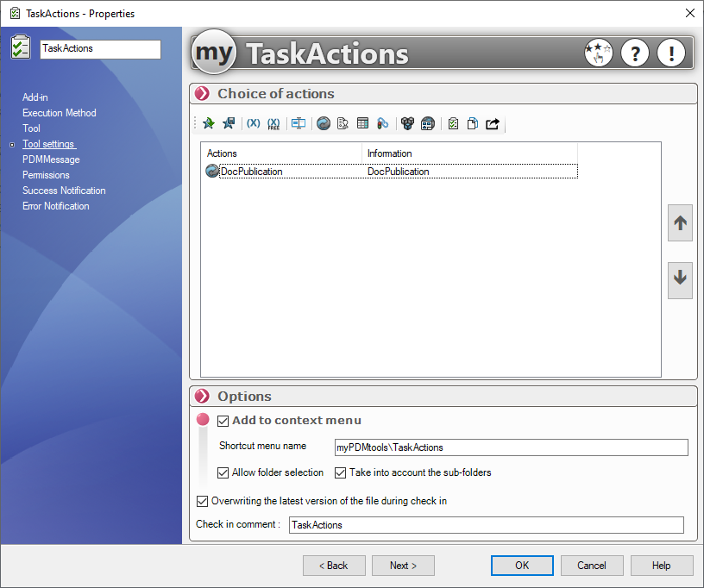The height and width of the screenshot is (588, 704).
Task: Click the three-cubes assembly toolbar icon
Action: pyautogui.click(x=407, y=124)
